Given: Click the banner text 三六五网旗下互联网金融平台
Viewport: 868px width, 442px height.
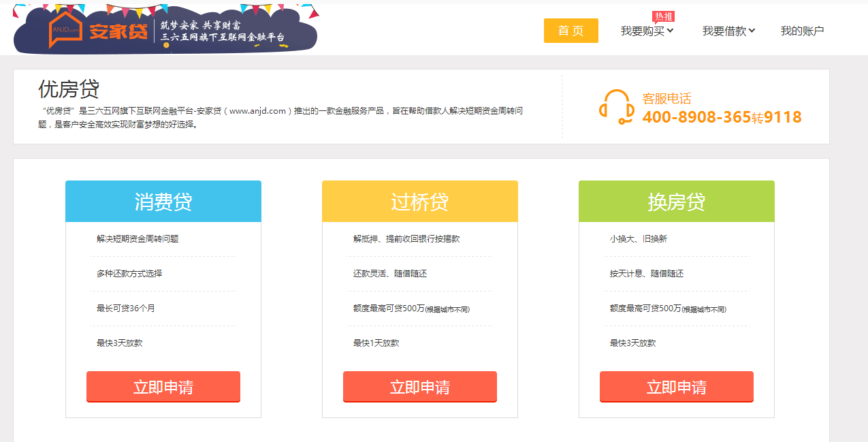Looking at the screenshot, I should pyautogui.click(x=223, y=37).
